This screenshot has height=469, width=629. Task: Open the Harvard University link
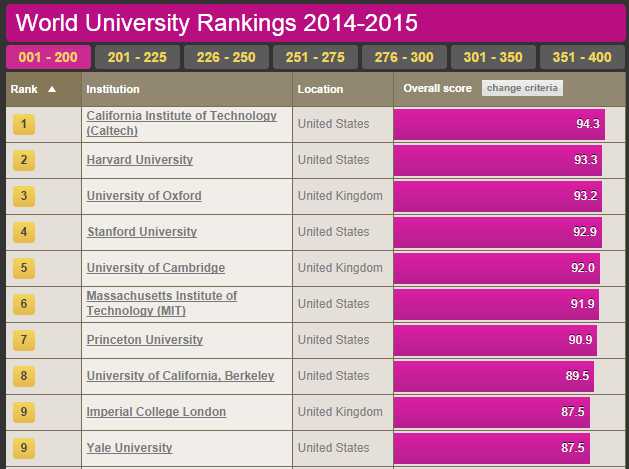point(140,160)
